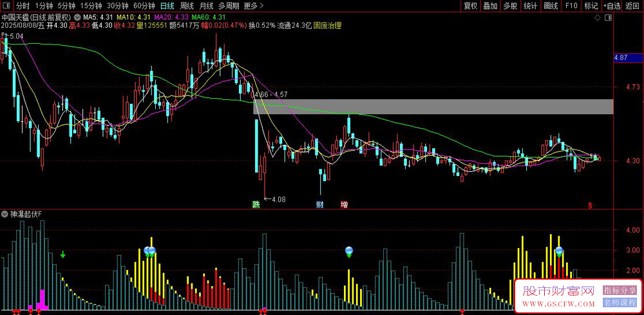Open the 统计 statistics tool

pyautogui.click(x=530, y=6)
